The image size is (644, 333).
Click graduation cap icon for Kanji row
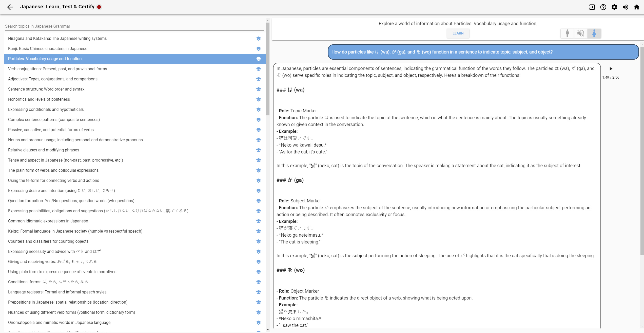pos(259,49)
